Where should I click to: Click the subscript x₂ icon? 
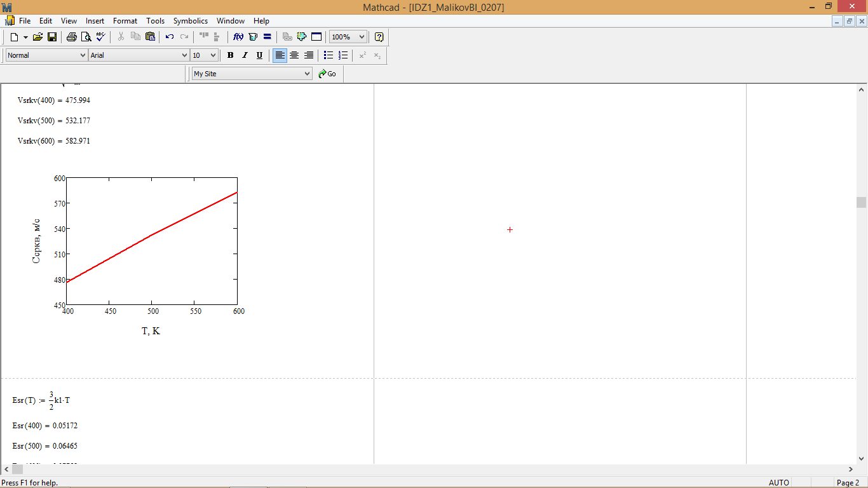(x=377, y=55)
